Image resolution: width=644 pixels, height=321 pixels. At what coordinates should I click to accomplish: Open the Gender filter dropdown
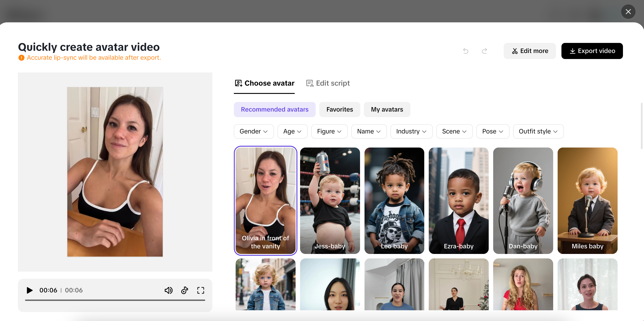[x=254, y=131]
